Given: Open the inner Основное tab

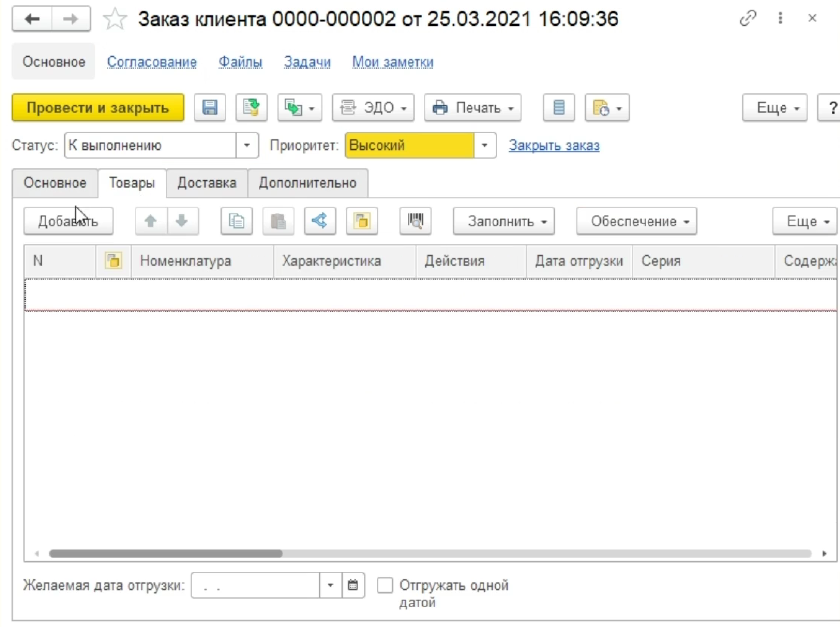Looking at the screenshot, I should 55,183.
